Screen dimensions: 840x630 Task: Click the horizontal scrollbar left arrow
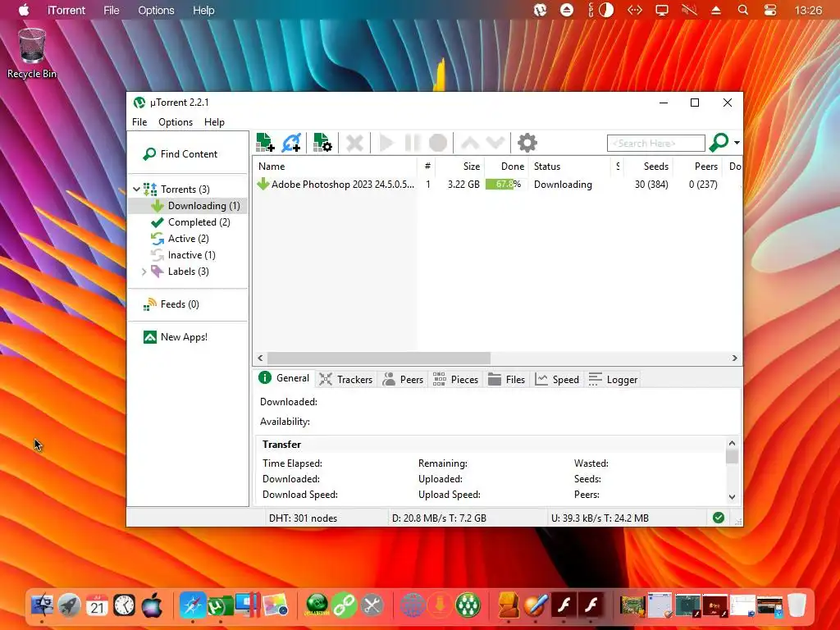pyautogui.click(x=260, y=358)
